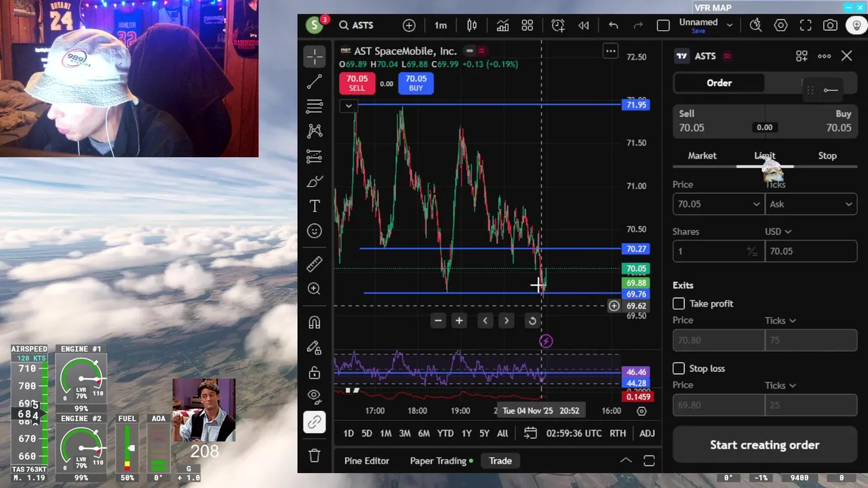Click Start creating order button
The height and width of the screenshot is (488, 868).
point(765,445)
